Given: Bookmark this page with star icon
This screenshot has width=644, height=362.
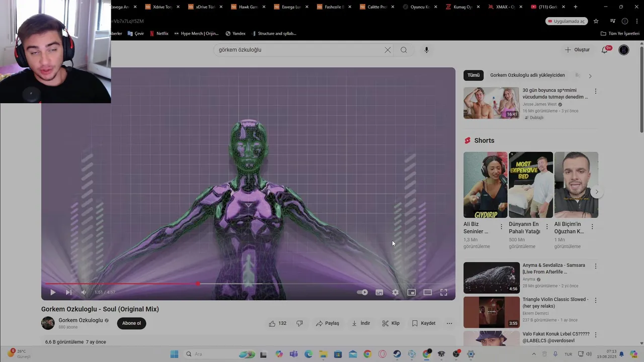Looking at the screenshot, I should 596,21.
